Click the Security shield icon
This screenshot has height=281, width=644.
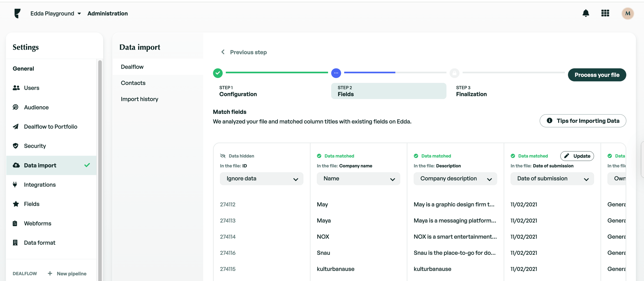16,146
